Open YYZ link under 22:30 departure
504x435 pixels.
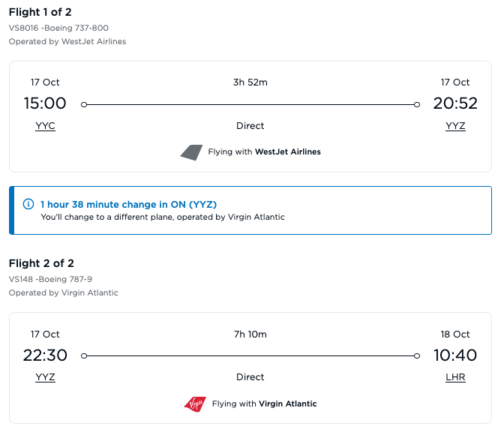tap(45, 377)
